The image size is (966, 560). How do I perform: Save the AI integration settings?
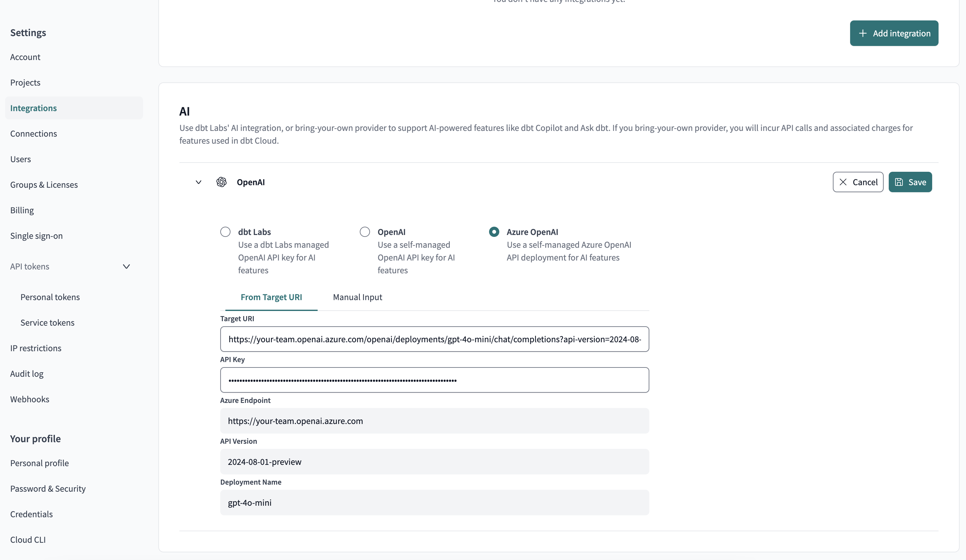point(910,182)
